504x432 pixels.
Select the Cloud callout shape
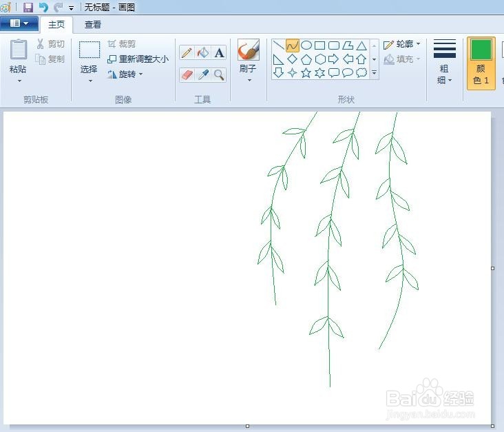click(361, 73)
